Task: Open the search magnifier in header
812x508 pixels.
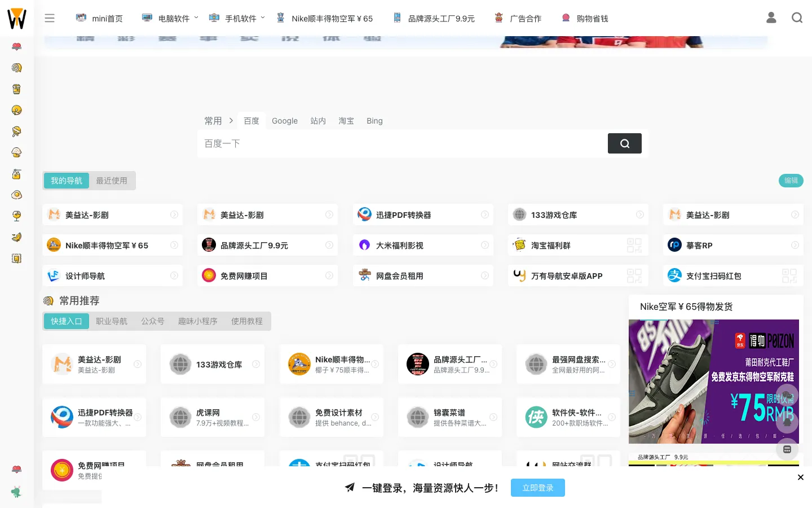Action: (797, 18)
